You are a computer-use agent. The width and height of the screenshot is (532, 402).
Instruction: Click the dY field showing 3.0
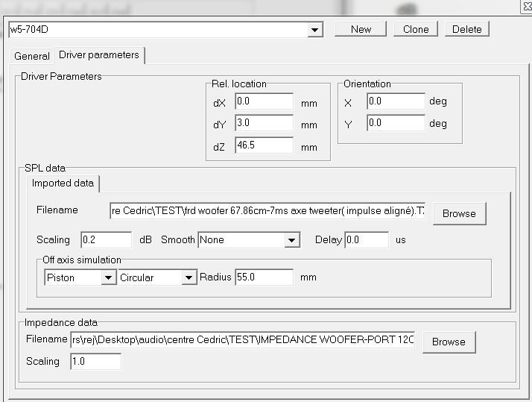click(x=264, y=123)
